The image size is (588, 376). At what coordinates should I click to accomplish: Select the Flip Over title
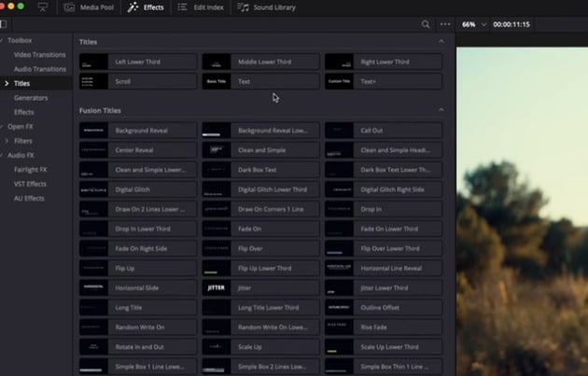[x=260, y=248]
